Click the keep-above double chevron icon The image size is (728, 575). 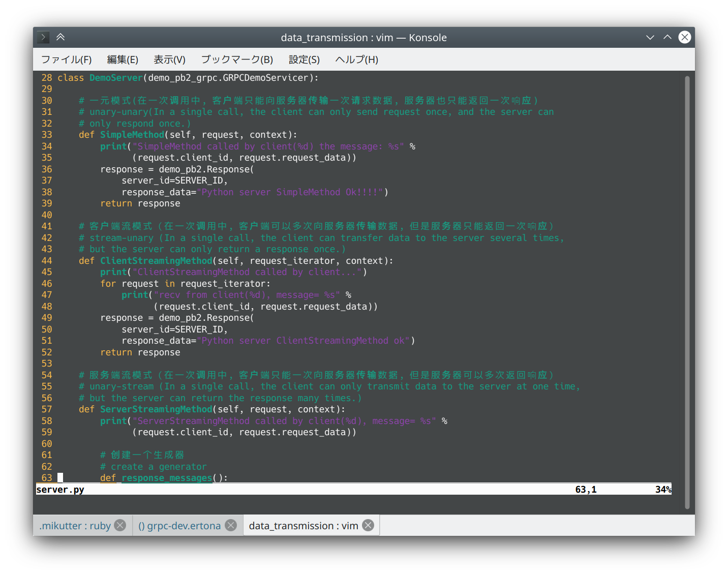(60, 37)
